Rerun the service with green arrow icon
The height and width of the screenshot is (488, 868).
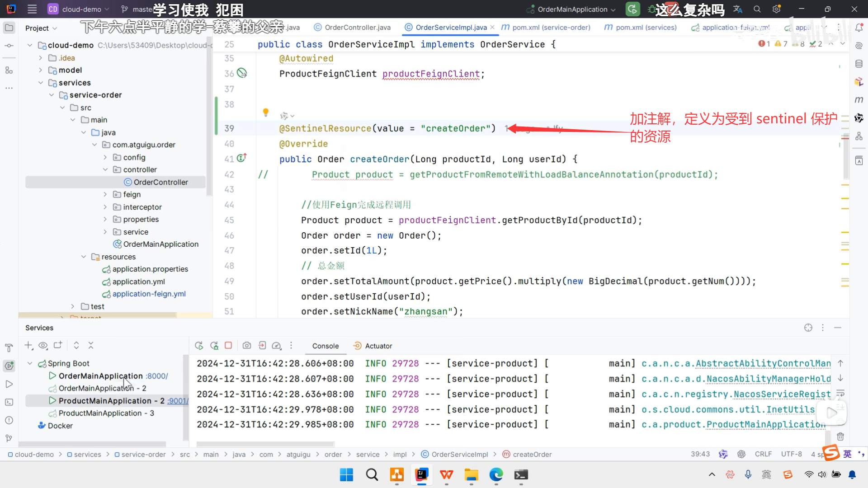(199, 346)
